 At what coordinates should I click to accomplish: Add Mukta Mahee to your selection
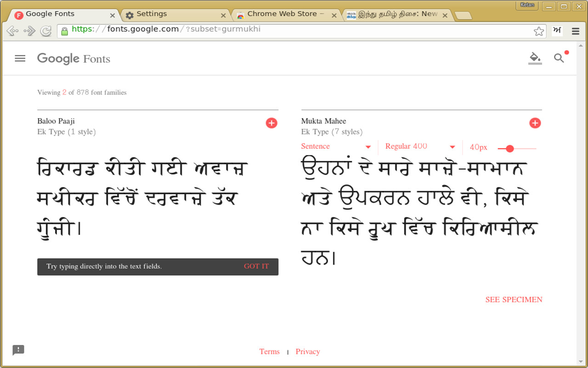tap(535, 123)
